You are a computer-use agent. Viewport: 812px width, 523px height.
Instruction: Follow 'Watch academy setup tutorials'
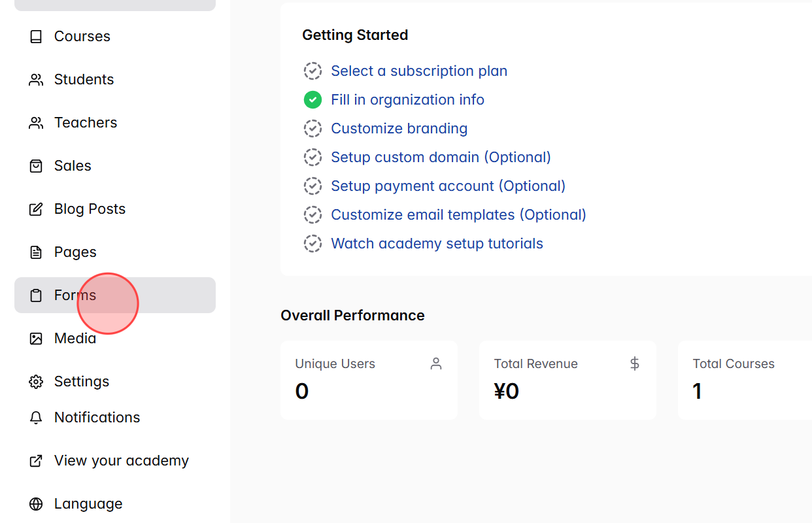click(x=437, y=243)
